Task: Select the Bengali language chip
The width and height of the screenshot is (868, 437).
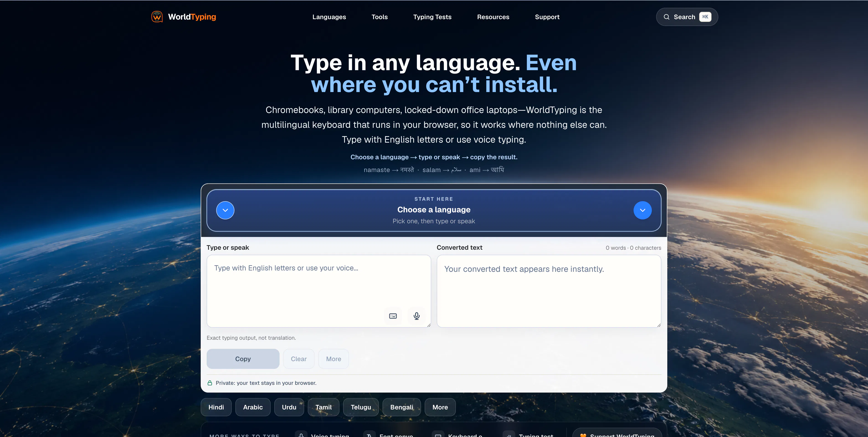Action: point(401,407)
